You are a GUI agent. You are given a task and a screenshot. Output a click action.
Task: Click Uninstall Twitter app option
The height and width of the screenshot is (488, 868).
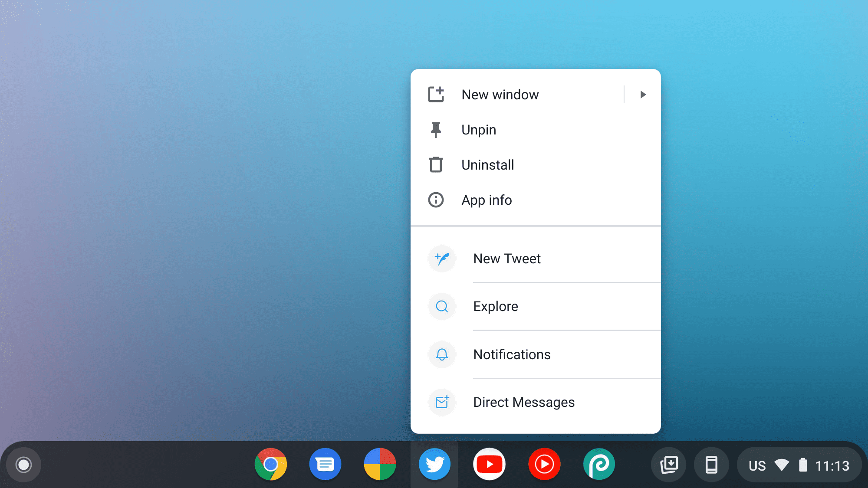(488, 164)
